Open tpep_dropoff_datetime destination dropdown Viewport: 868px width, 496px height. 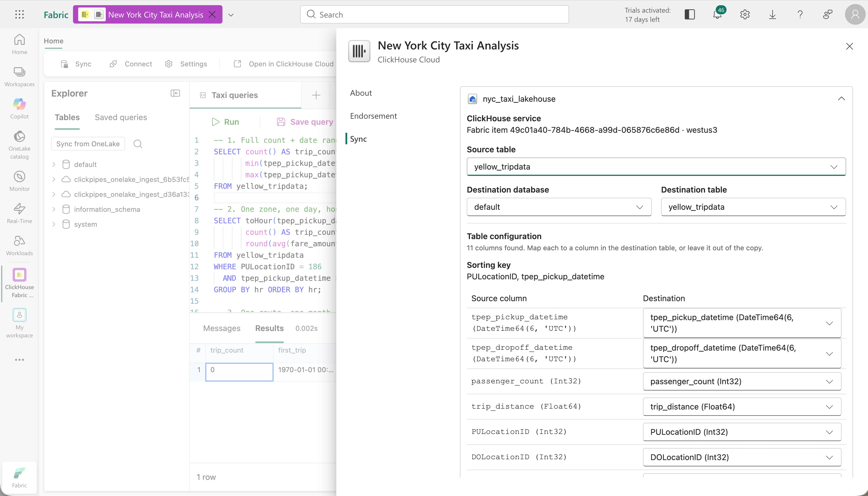click(742, 353)
